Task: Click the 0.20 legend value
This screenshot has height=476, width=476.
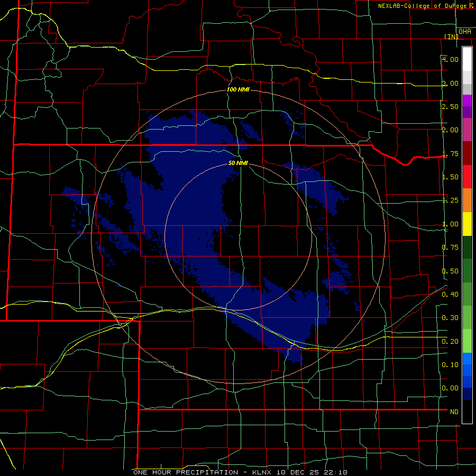Action: click(x=450, y=342)
